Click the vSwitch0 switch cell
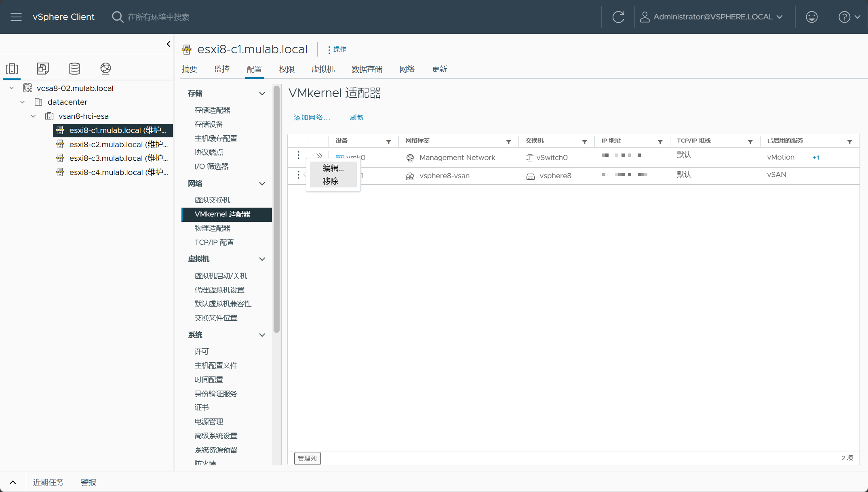 pyautogui.click(x=552, y=158)
